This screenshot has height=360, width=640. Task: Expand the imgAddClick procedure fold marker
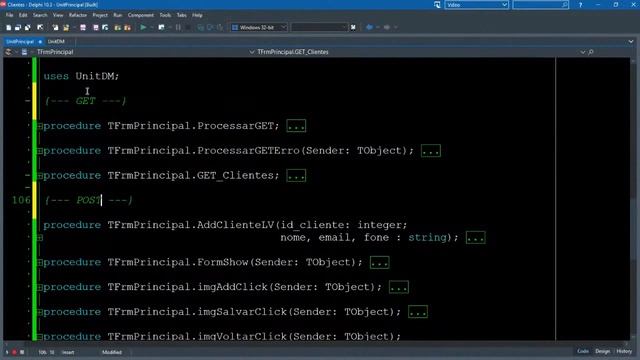[40, 287]
